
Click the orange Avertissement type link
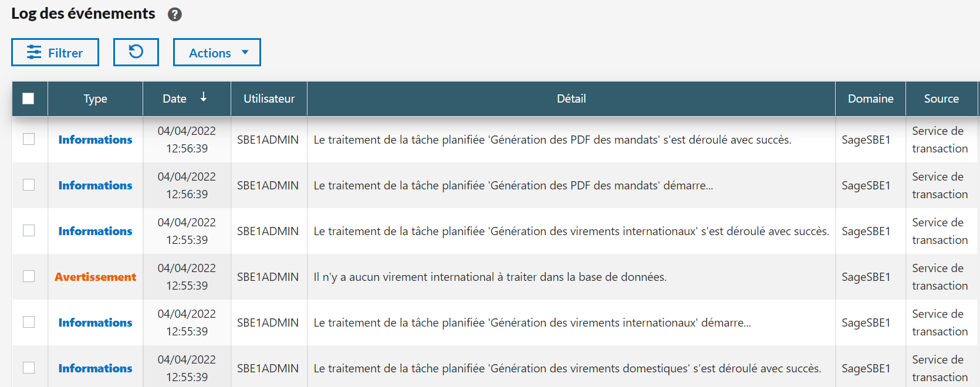(x=95, y=277)
